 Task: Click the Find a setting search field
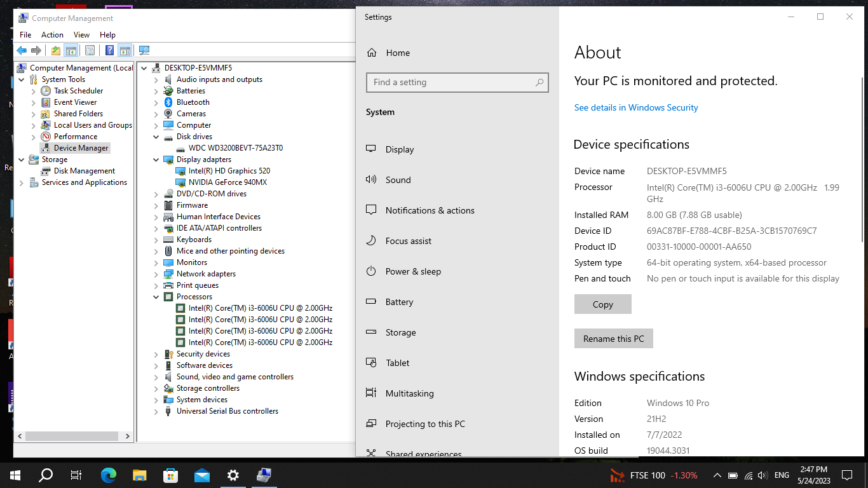pyautogui.click(x=458, y=82)
